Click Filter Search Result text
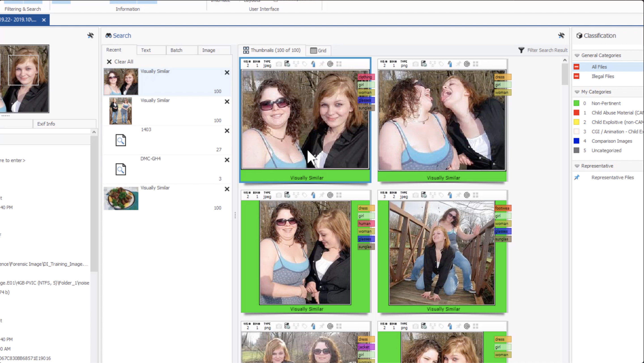The image size is (644, 363). 547,50
